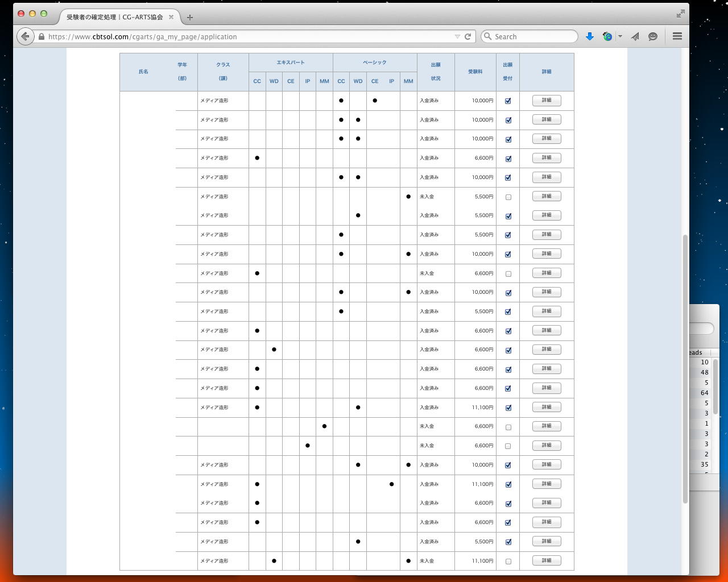The width and height of the screenshot is (728, 582).
Task: Check 出願受付 for the 未入金 エキスパート MM row
Action: [508, 427]
